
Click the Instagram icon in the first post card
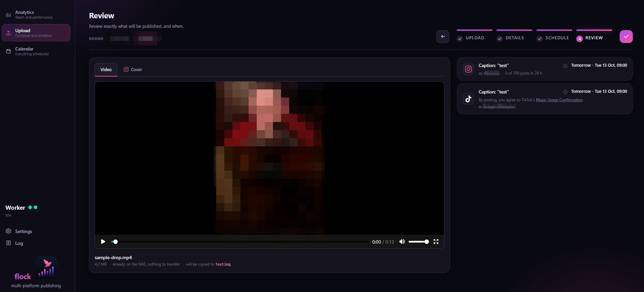[x=468, y=69]
